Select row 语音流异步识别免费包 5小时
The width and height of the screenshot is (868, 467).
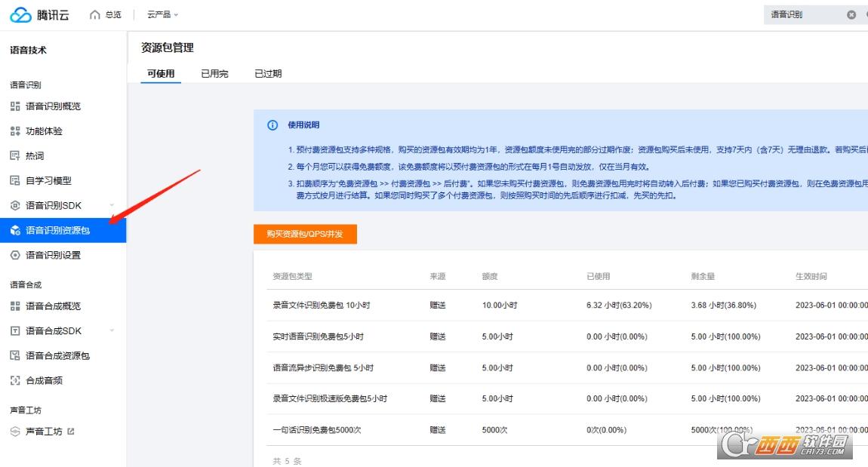pos(567,367)
